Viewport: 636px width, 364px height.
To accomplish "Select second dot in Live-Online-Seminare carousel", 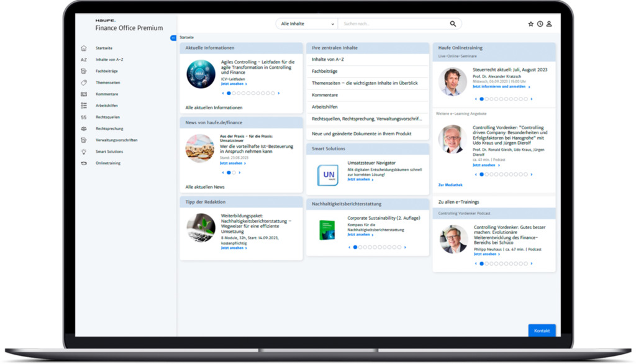I will point(486,99).
